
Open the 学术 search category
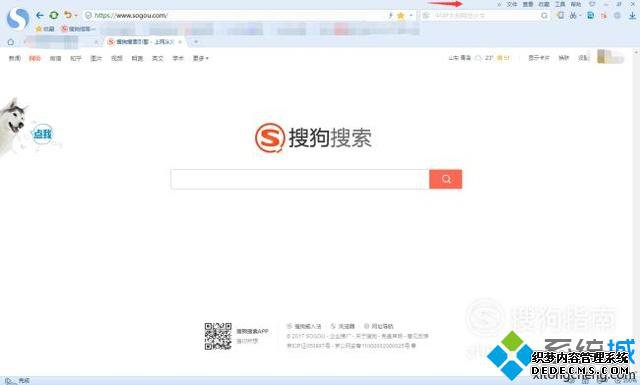(178, 58)
